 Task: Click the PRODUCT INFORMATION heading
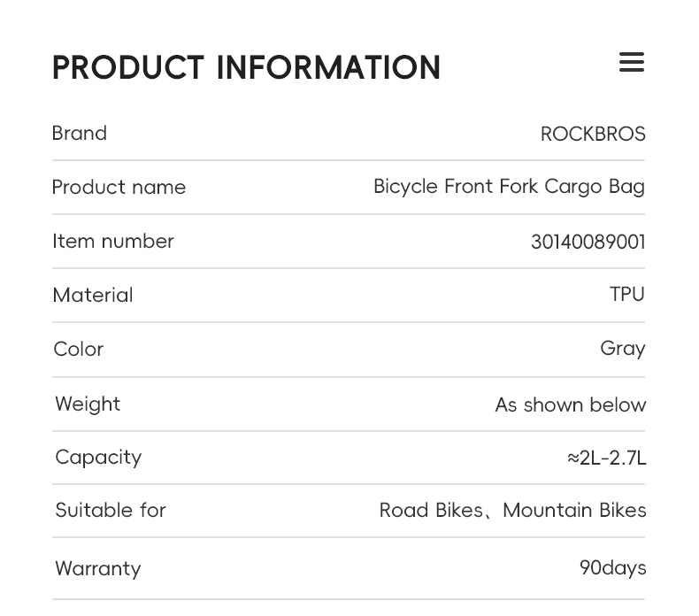(x=246, y=68)
